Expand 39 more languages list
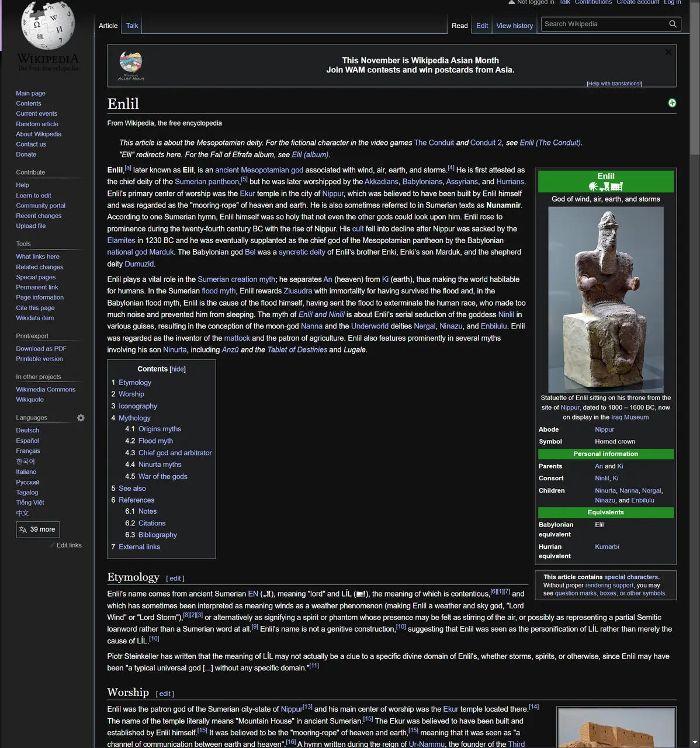700x748 pixels. pos(38,529)
